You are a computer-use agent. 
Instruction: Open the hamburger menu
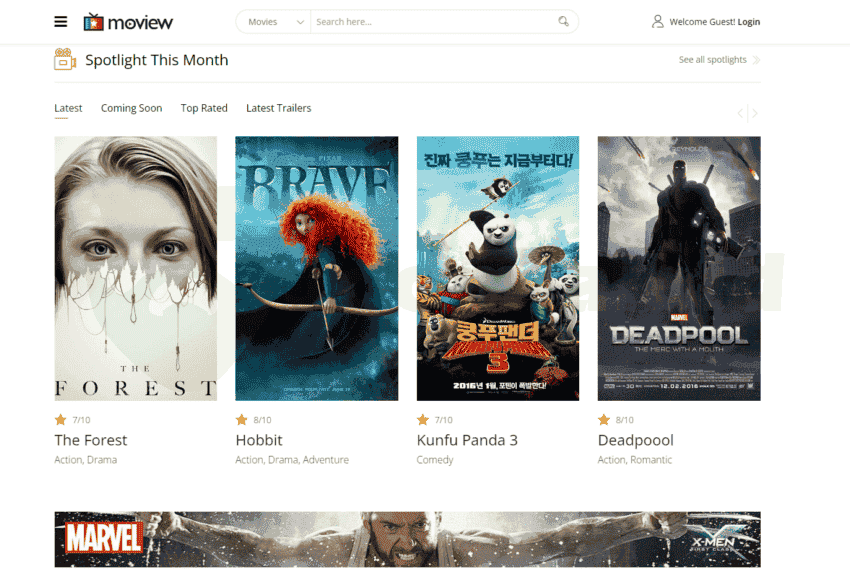click(61, 22)
